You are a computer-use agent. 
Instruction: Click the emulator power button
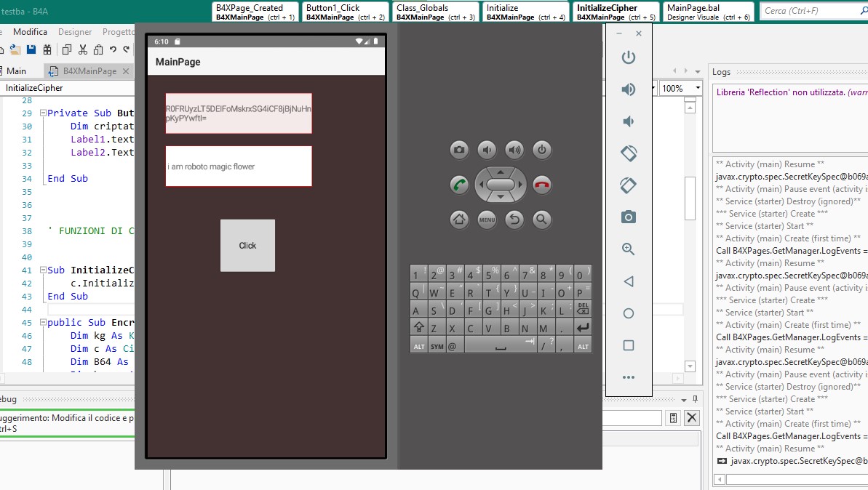(x=629, y=57)
